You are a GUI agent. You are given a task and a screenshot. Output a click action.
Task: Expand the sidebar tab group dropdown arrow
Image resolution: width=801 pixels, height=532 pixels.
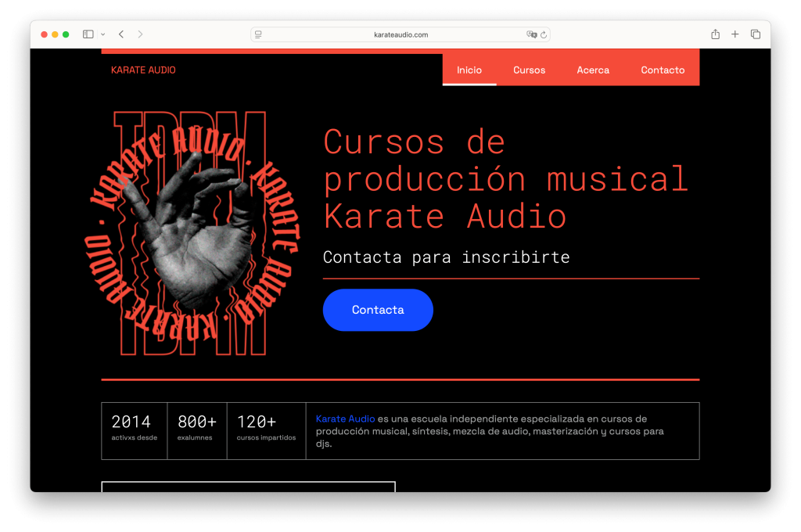pyautogui.click(x=102, y=34)
